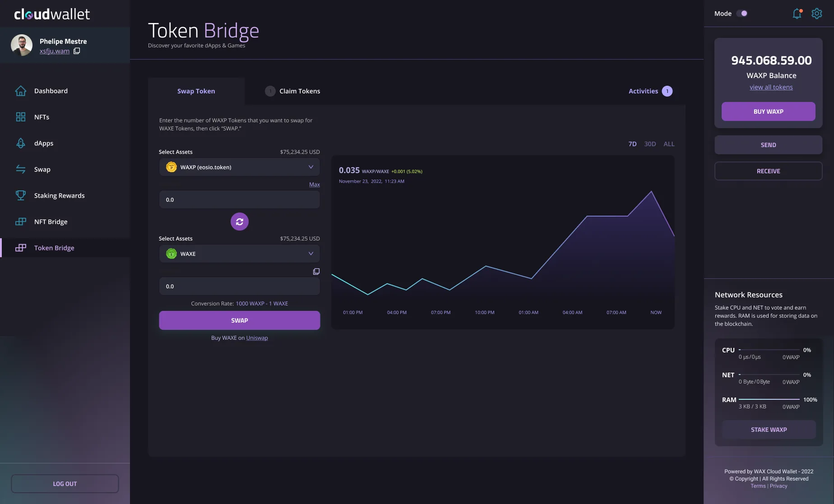Click the RAM usage progress bar
834x504 pixels.
[769, 399]
